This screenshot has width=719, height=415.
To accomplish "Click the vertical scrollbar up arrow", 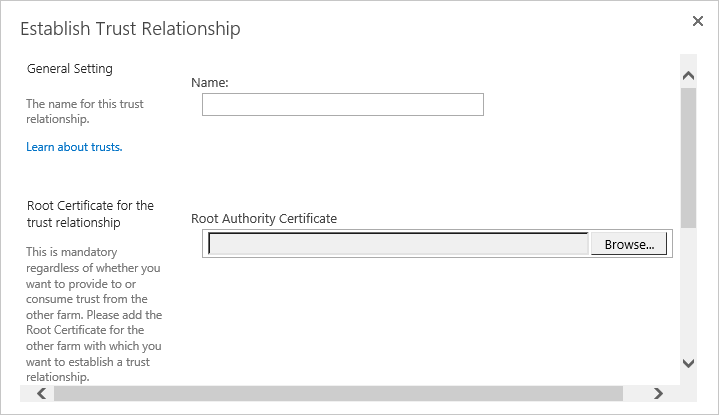I will 688,76.
